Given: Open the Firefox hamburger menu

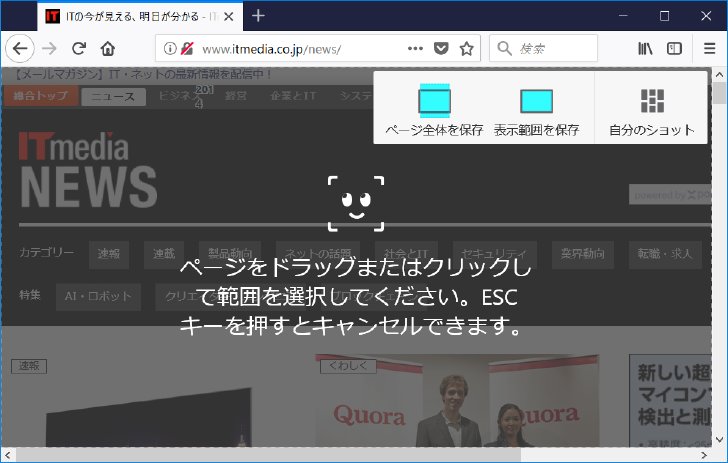Looking at the screenshot, I should coord(709,48).
